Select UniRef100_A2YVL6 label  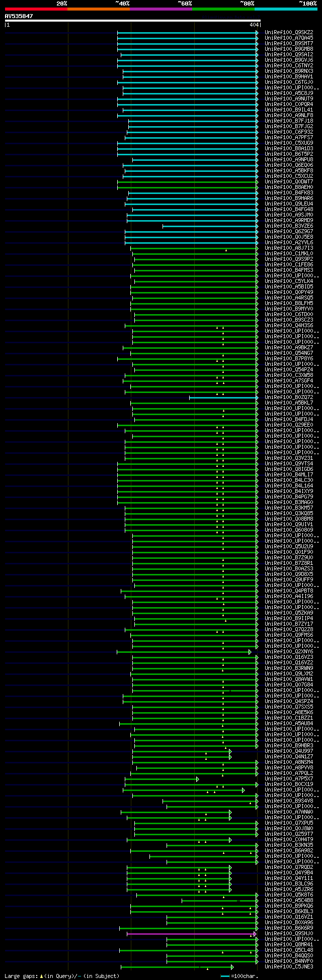click(x=289, y=243)
